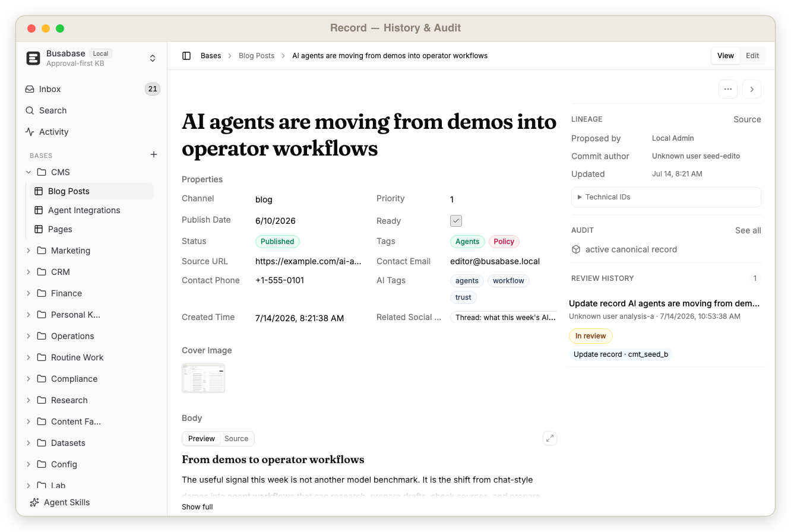791x532 pixels.
Task: Click the Update record cmt_seed_b chip
Action: click(x=621, y=354)
